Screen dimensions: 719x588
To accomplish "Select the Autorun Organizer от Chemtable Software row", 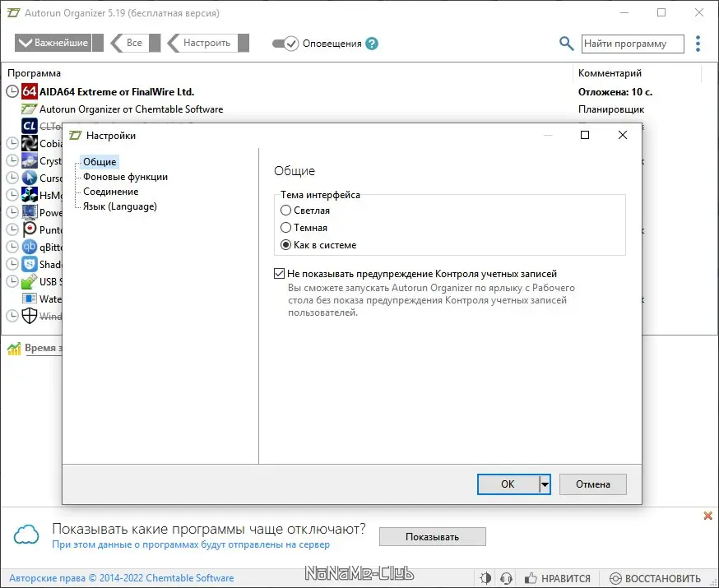I will click(x=131, y=109).
